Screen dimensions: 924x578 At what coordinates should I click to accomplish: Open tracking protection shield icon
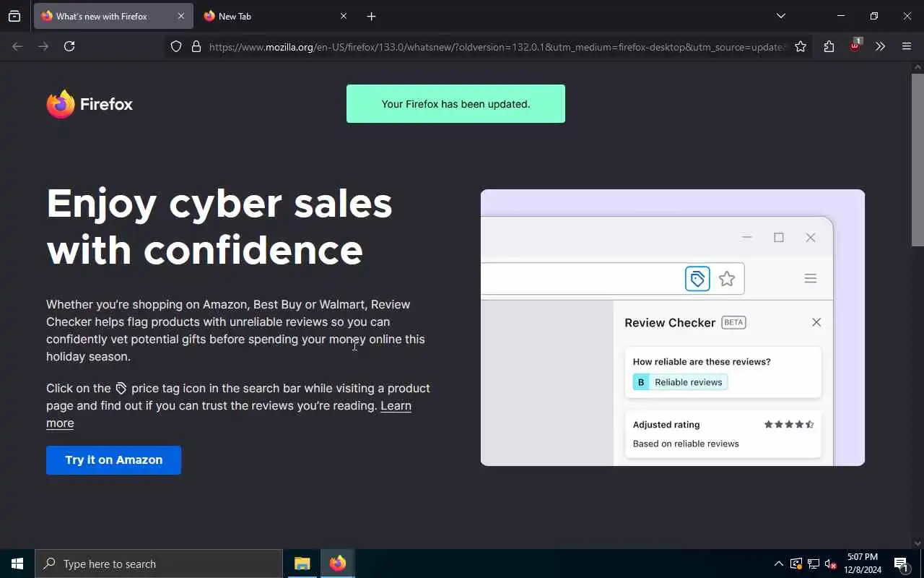click(x=176, y=47)
